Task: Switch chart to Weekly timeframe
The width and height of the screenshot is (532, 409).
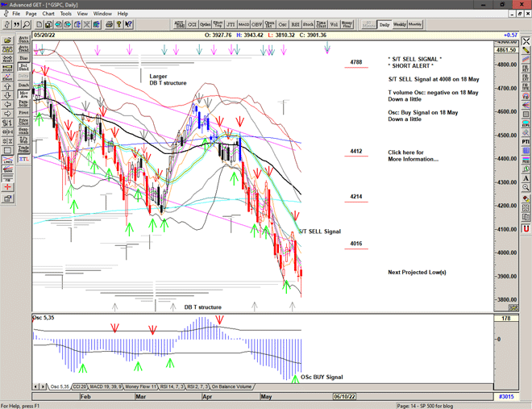Action: point(399,25)
